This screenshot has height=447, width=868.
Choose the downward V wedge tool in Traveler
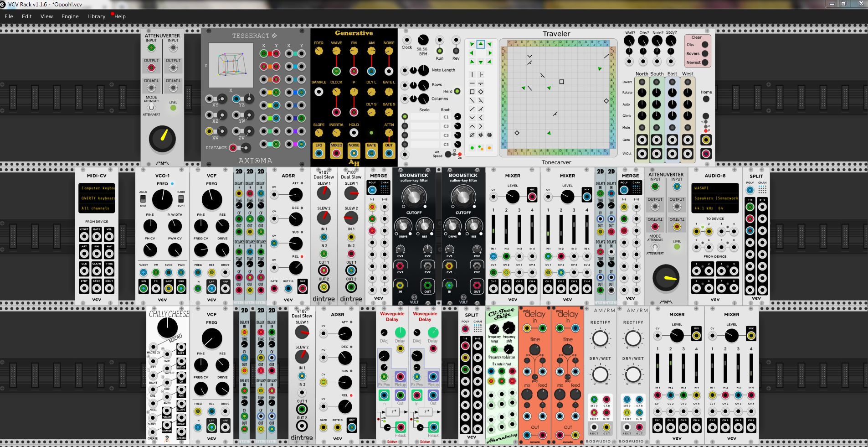click(x=472, y=118)
